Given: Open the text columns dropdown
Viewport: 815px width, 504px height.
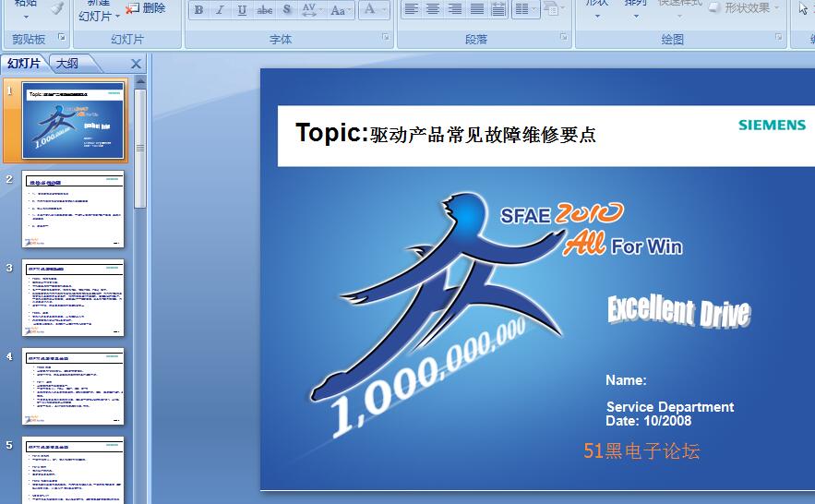Looking at the screenshot, I should pos(525,9).
